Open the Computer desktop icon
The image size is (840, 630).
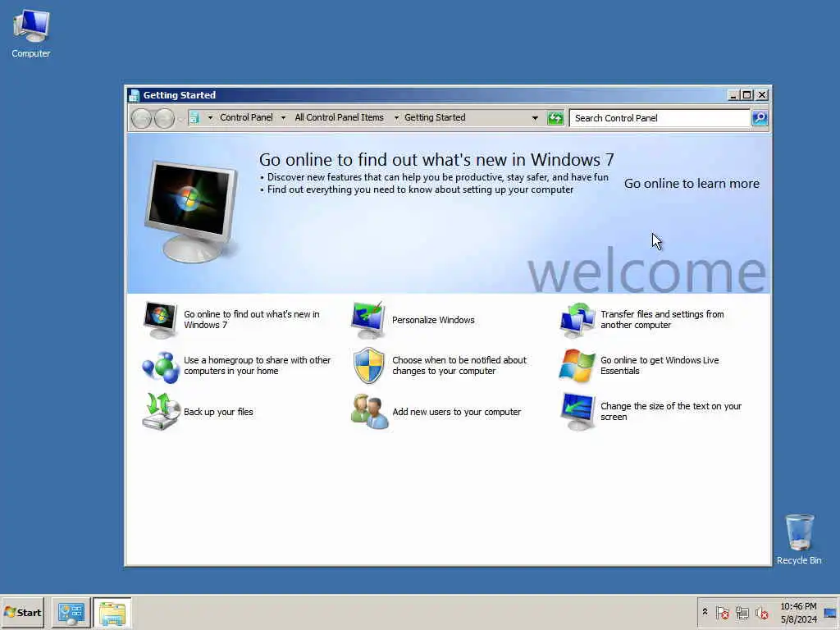(x=31, y=33)
